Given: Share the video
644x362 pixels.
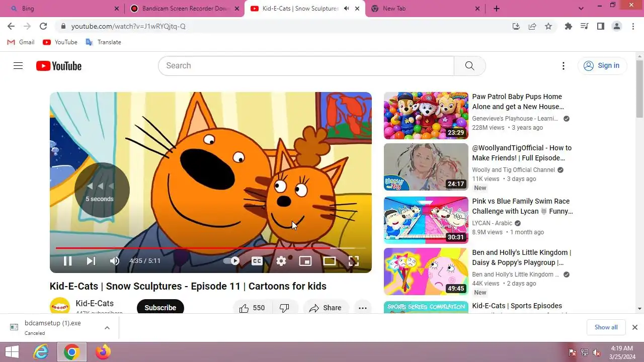Looking at the screenshot, I should [326, 308].
